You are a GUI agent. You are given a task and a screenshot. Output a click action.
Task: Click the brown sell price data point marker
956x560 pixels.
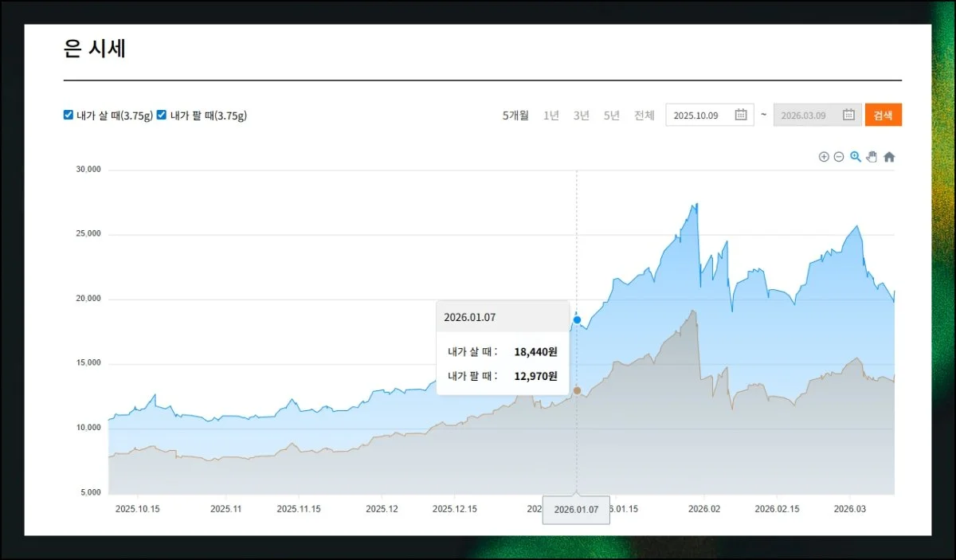click(x=577, y=390)
